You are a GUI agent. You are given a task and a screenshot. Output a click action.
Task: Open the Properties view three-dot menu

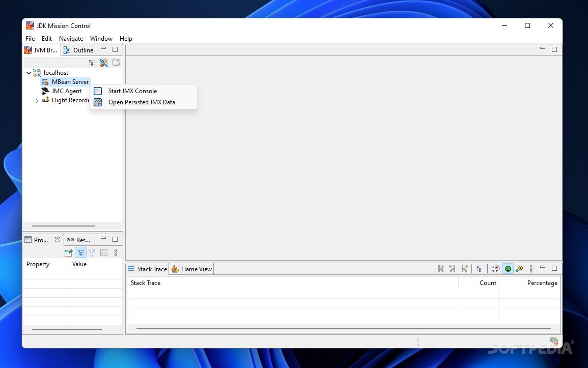[116, 253]
